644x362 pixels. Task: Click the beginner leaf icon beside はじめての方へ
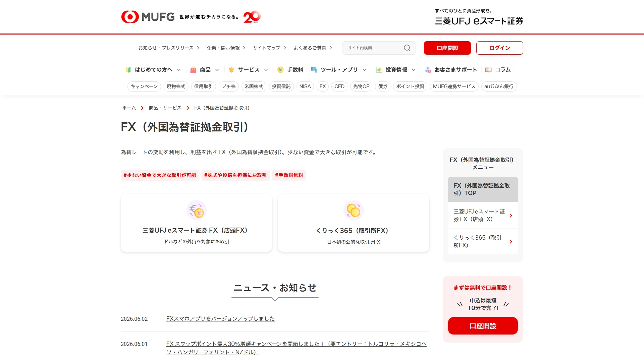pos(128,70)
